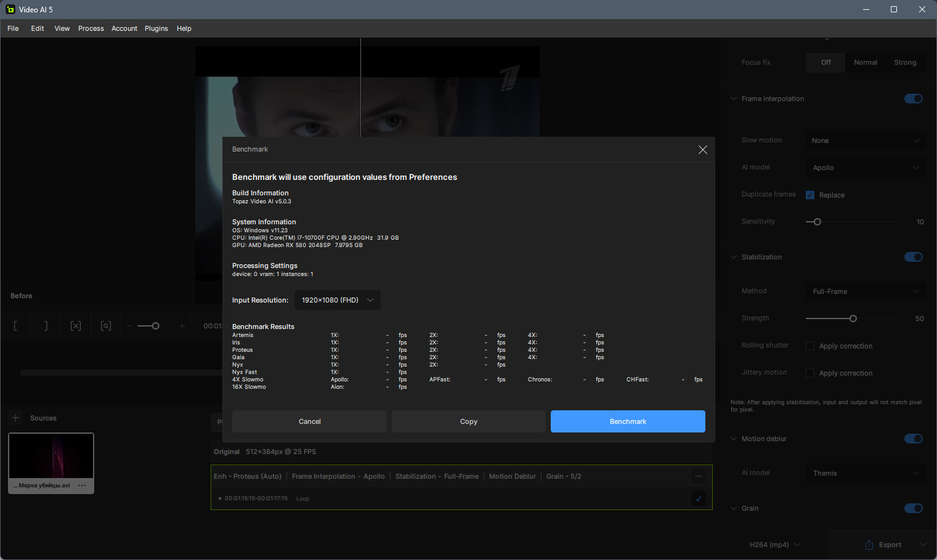Screen dimensions: 937x560
Task: Open the stabilization Method Full-Frame dropdown
Action: click(865, 291)
